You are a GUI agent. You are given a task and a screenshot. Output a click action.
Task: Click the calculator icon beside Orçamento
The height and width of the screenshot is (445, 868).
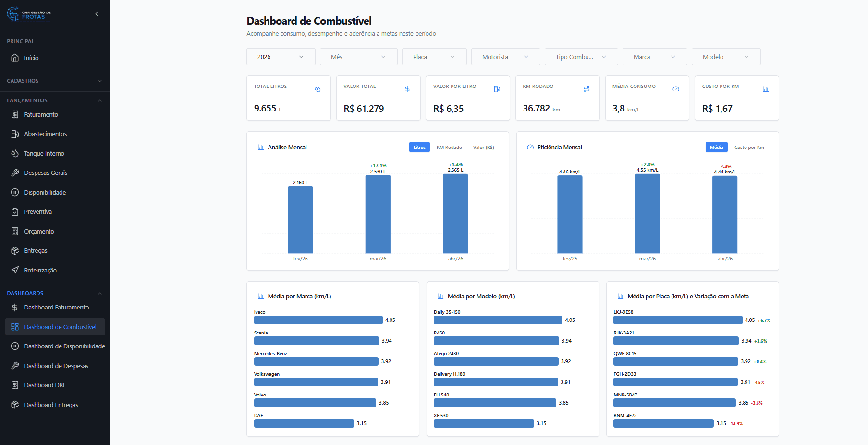15,231
